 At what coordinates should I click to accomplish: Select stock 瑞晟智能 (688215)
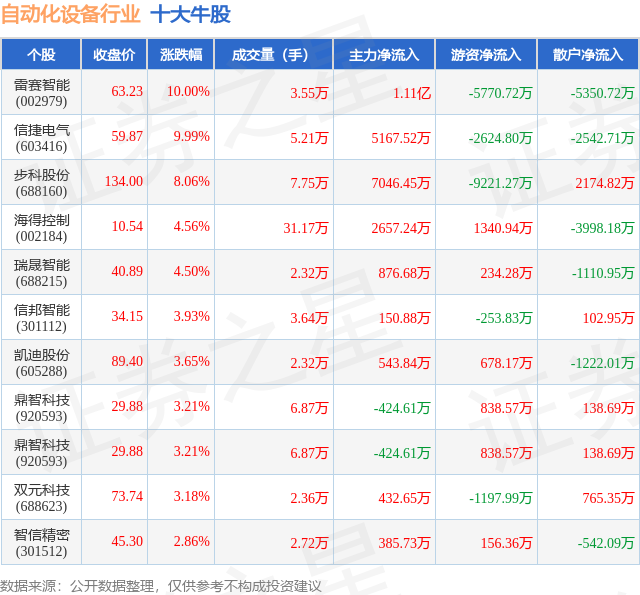[42, 273]
